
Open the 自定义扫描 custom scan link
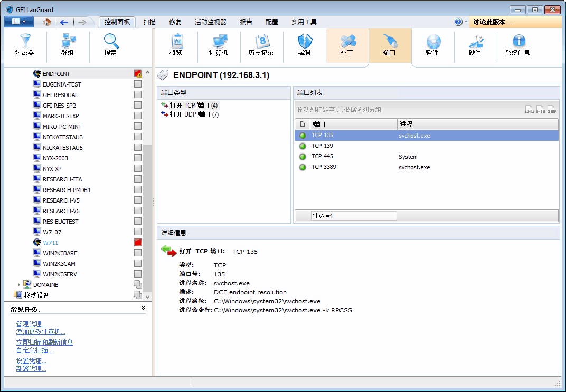(34, 350)
